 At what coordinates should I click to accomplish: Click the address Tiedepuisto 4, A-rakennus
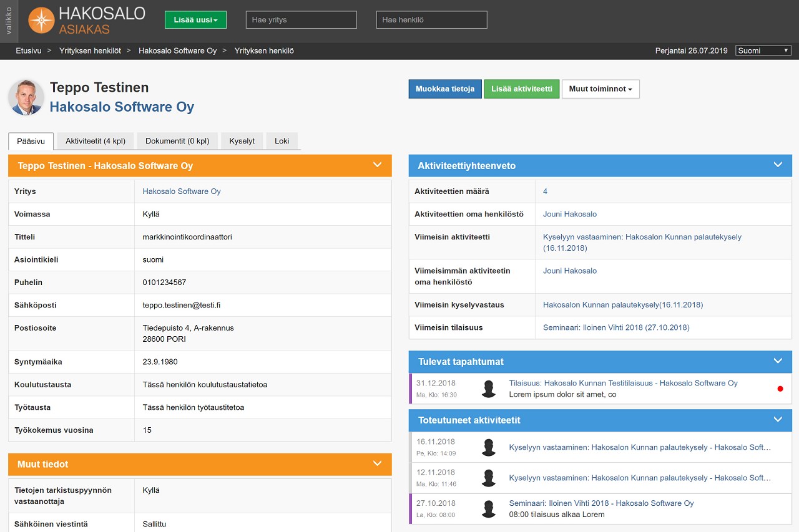(189, 328)
